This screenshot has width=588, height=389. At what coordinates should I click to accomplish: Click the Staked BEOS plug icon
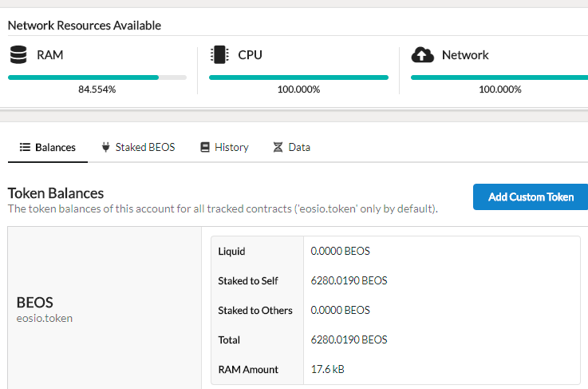pos(105,147)
